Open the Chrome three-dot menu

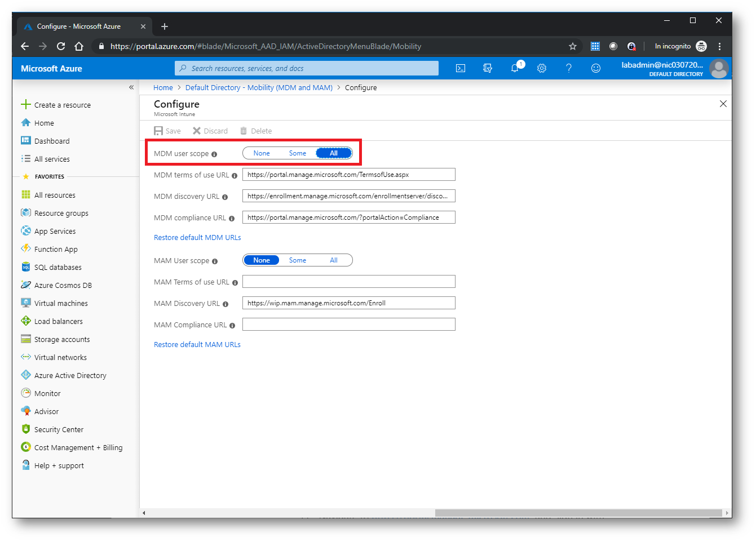click(720, 46)
